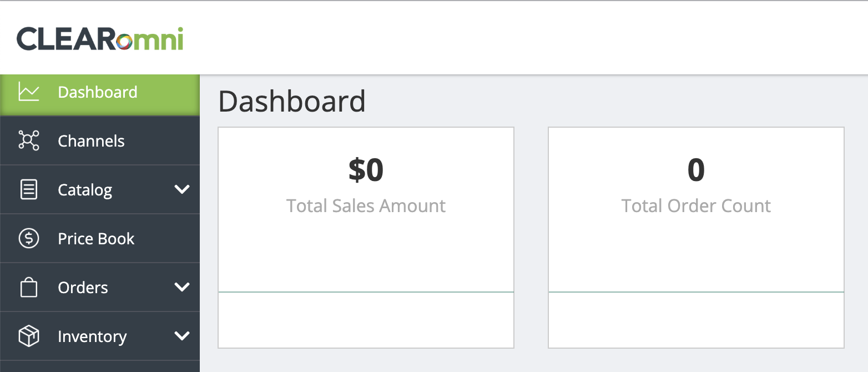Click the Orders shopping bag icon
Viewport: 868px width, 372px height.
click(29, 287)
